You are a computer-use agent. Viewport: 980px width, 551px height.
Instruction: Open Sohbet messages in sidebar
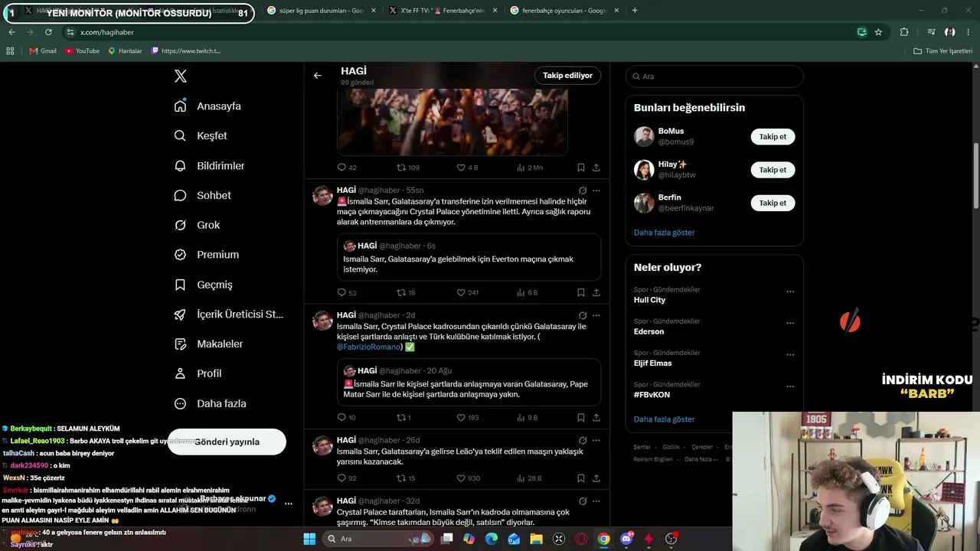coord(203,195)
